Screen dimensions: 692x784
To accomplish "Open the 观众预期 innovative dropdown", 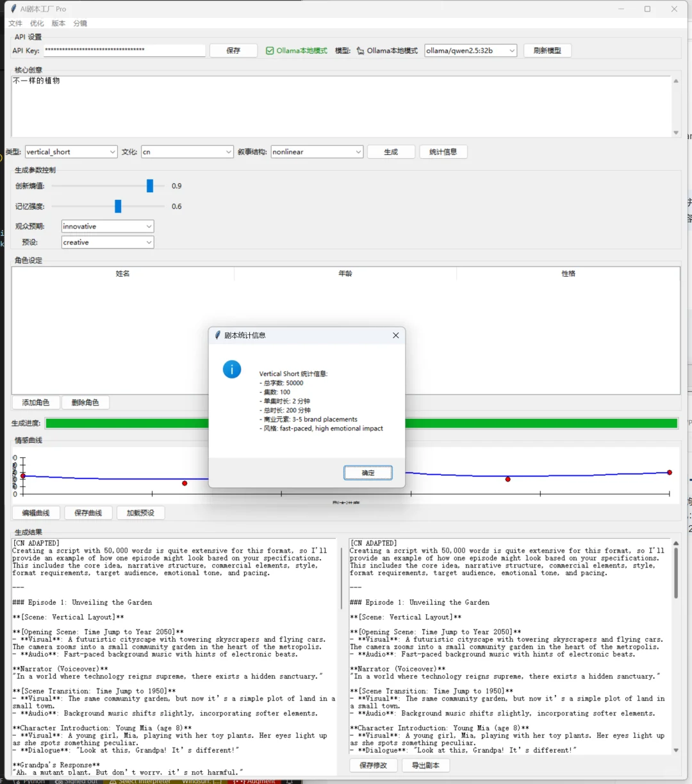I will tap(108, 226).
